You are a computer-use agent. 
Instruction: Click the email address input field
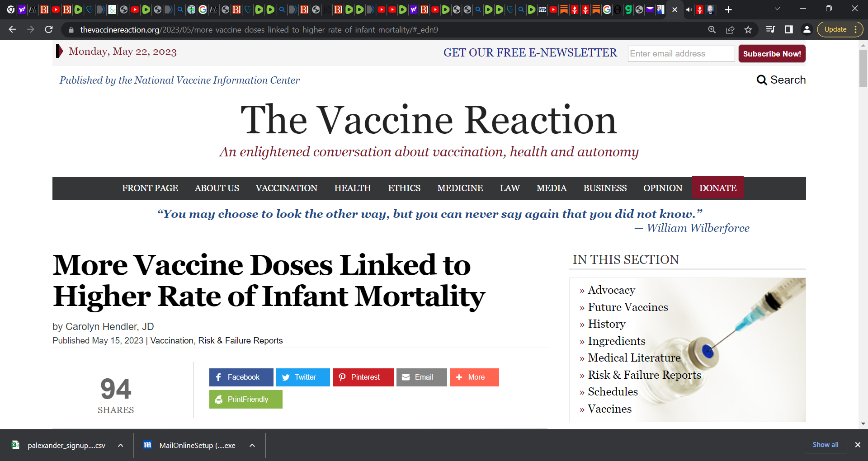point(681,54)
